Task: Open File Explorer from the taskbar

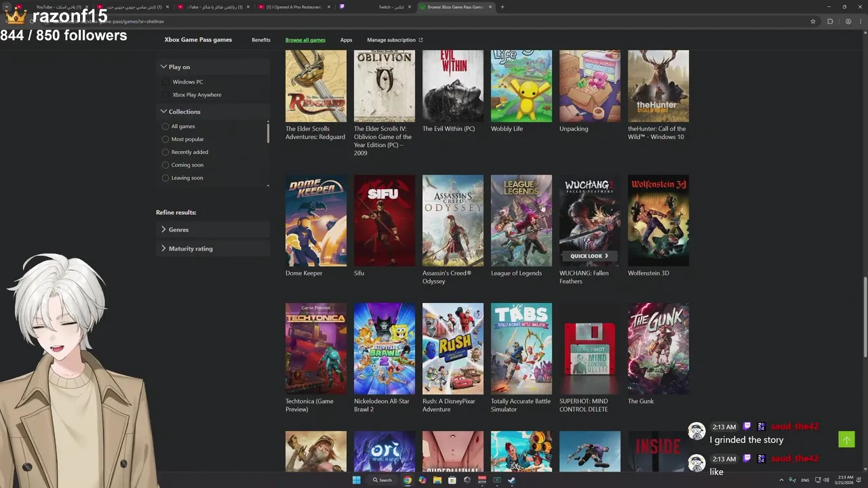Action: coord(437,480)
